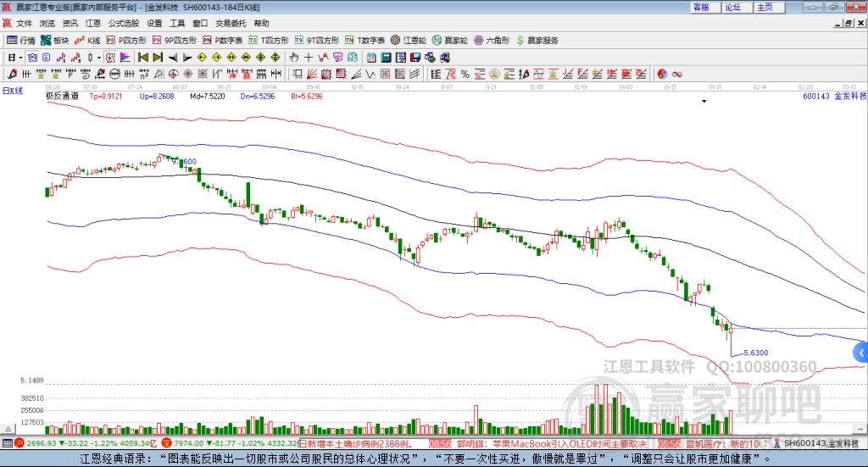Viewport: 868px width, 467px height.
Task: Open the 江恩轮 Gann wheel
Action: click(409, 41)
